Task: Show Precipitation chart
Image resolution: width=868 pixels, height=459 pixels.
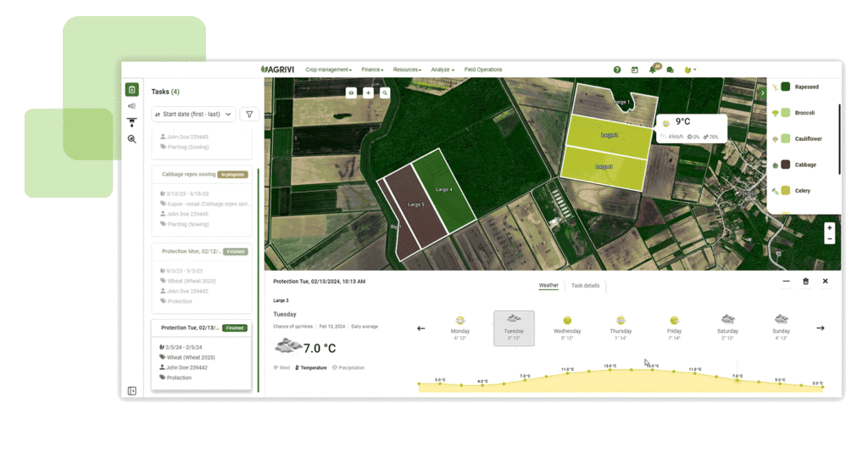Action: coord(348,367)
